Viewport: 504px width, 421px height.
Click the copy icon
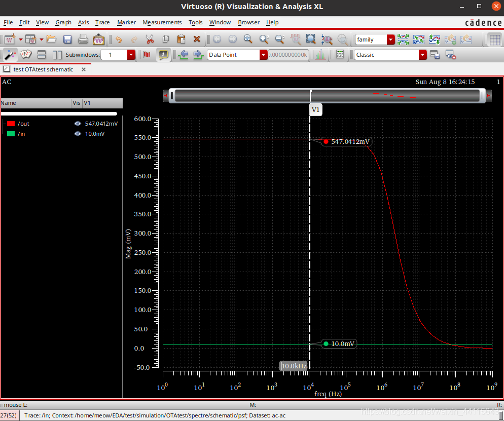[166, 39]
